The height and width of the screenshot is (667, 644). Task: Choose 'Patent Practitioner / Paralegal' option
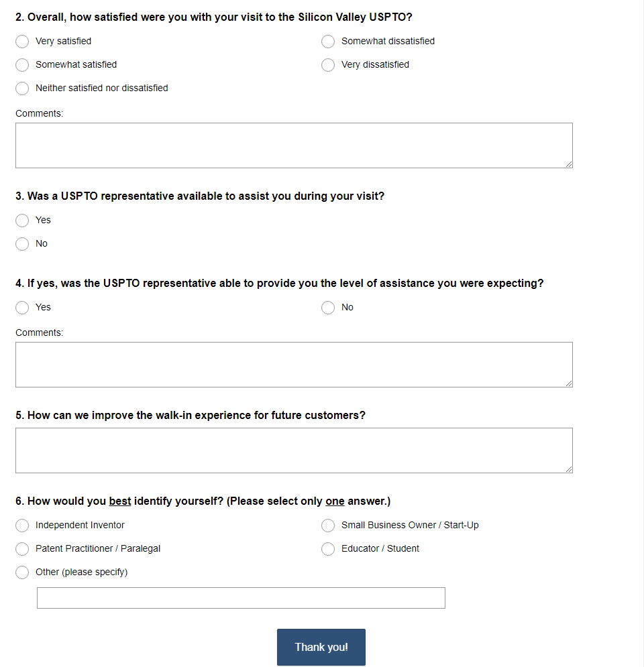click(22, 549)
